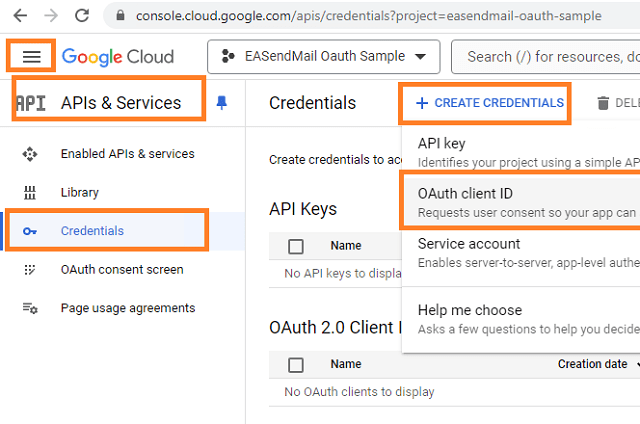
Task: Reload the Google Cloud console page
Action: pos(82,16)
